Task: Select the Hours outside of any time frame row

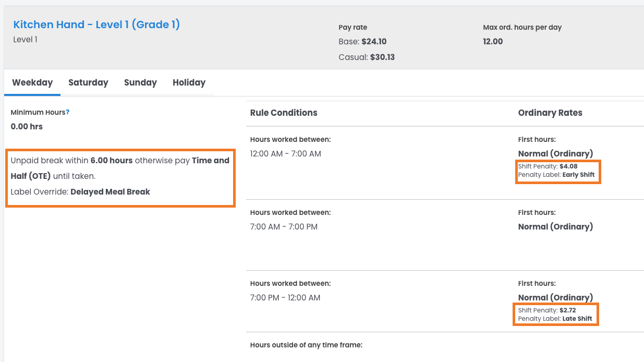Action: (306, 345)
